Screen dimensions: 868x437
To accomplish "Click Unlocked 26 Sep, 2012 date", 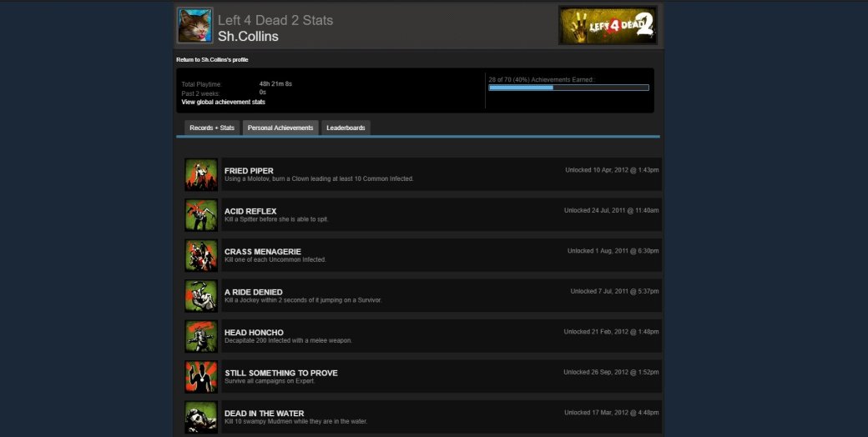I will [x=611, y=372].
